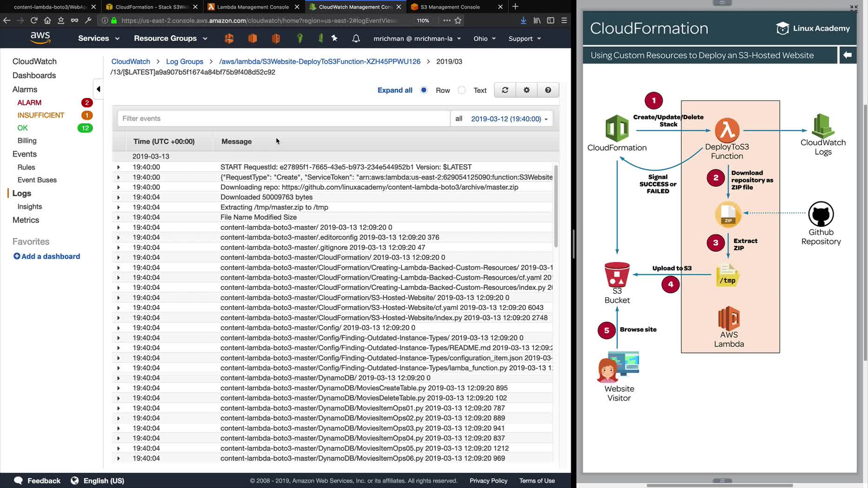The width and height of the screenshot is (868, 488).
Task: Open Dashboards in the CloudWatch sidebar
Action: pos(34,75)
